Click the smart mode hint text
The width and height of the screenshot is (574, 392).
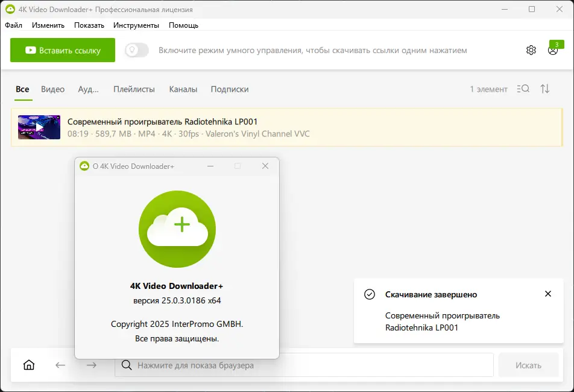tap(312, 50)
